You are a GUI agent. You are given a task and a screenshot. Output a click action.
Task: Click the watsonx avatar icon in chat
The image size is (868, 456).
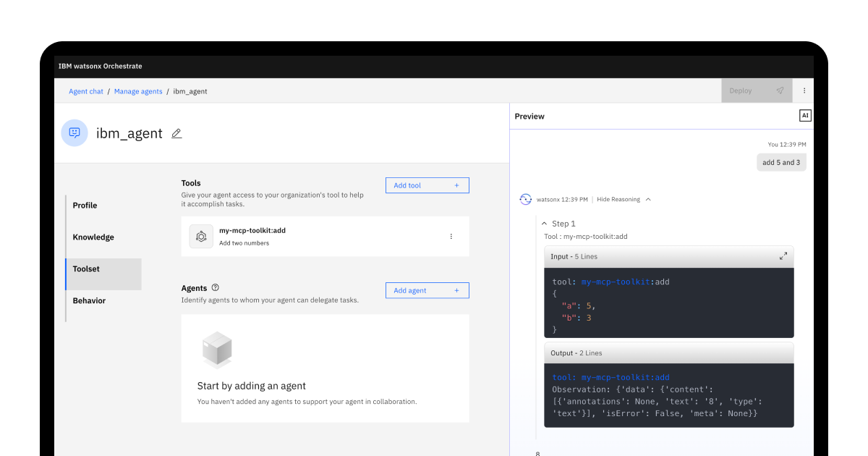(526, 199)
